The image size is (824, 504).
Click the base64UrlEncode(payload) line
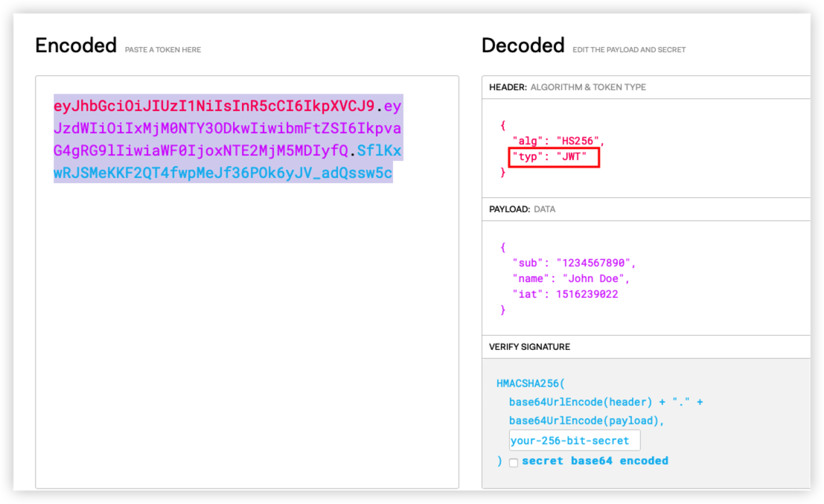point(585,421)
